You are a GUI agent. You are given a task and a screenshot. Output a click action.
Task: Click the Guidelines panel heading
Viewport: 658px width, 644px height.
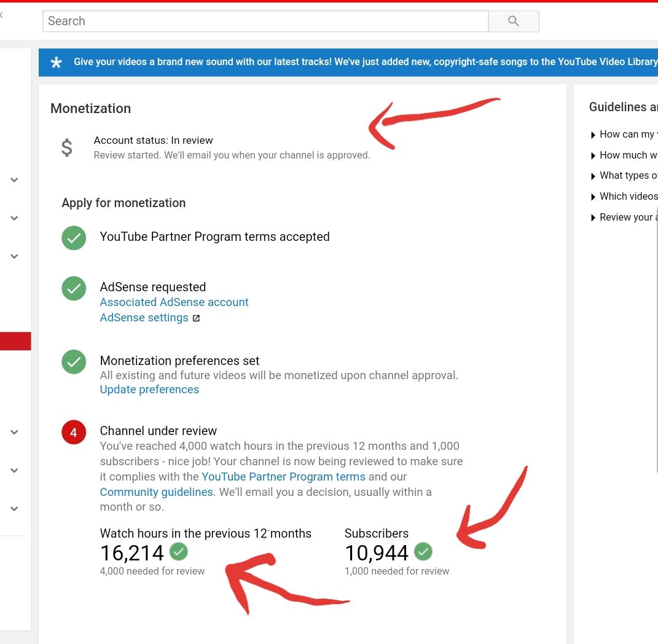[623, 107]
